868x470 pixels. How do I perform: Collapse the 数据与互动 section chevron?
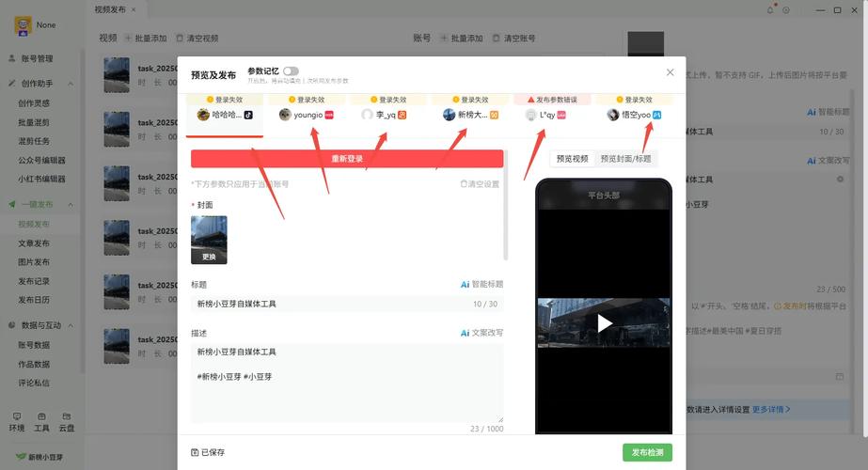click(x=71, y=325)
